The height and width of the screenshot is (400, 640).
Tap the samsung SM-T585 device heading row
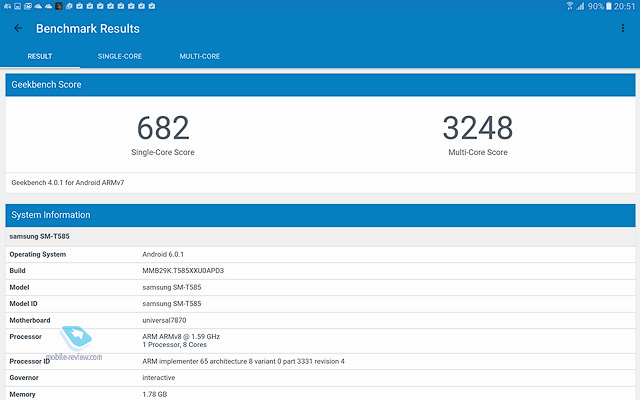[320, 236]
